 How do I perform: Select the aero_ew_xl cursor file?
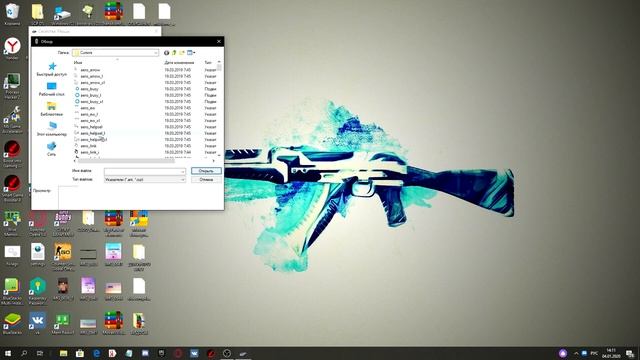point(90,120)
